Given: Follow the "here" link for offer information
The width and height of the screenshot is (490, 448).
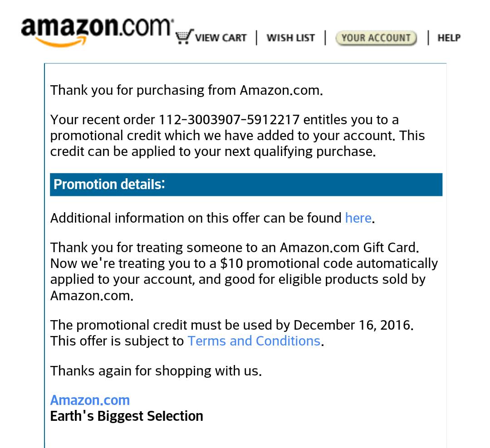Looking at the screenshot, I should [358, 218].
